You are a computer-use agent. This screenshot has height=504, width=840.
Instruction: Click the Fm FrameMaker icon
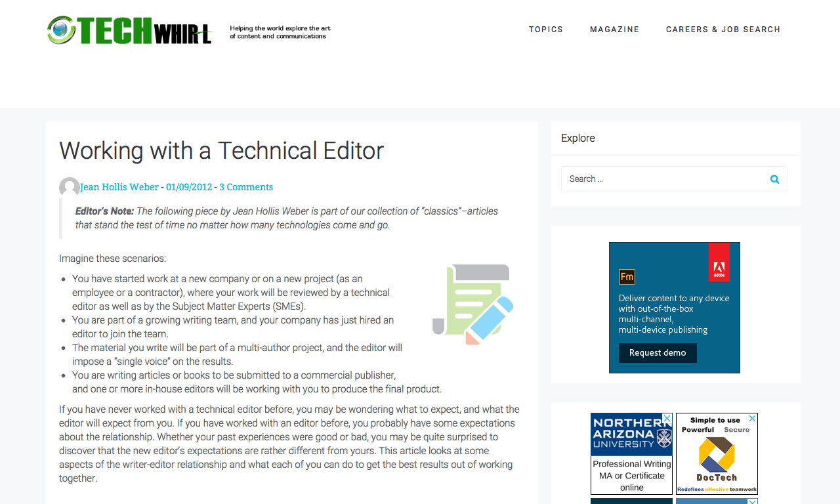tap(627, 277)
